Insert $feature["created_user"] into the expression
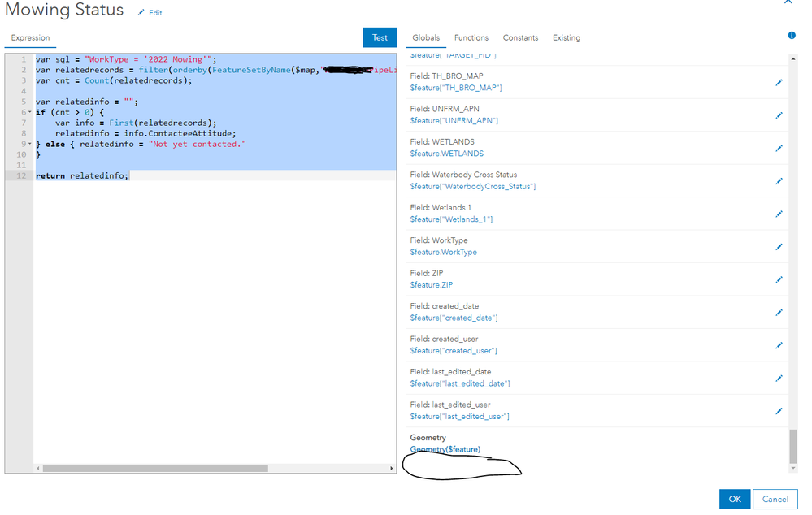The height and width of the screenshot is (515, 812). (x=454, y=351)
